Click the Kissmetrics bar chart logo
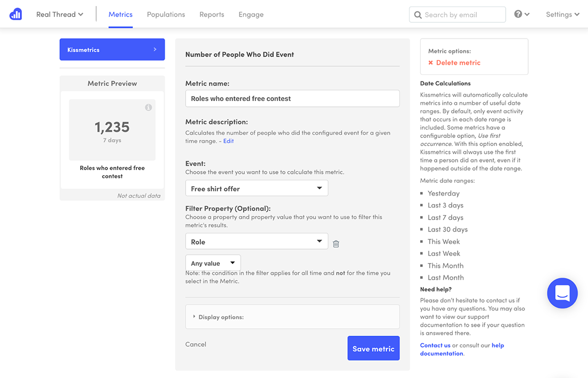Viewport: 588px width, 378px height. coord(16,14)
